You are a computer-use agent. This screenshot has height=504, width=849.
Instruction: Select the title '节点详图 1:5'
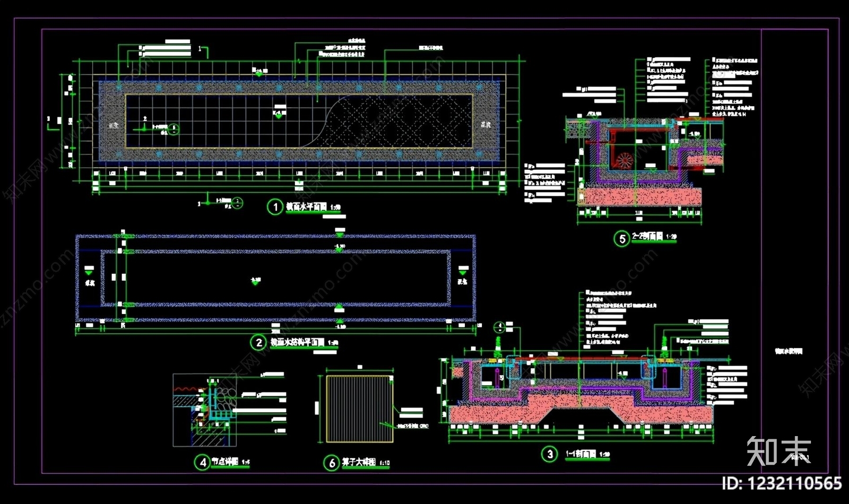(231, 462)
